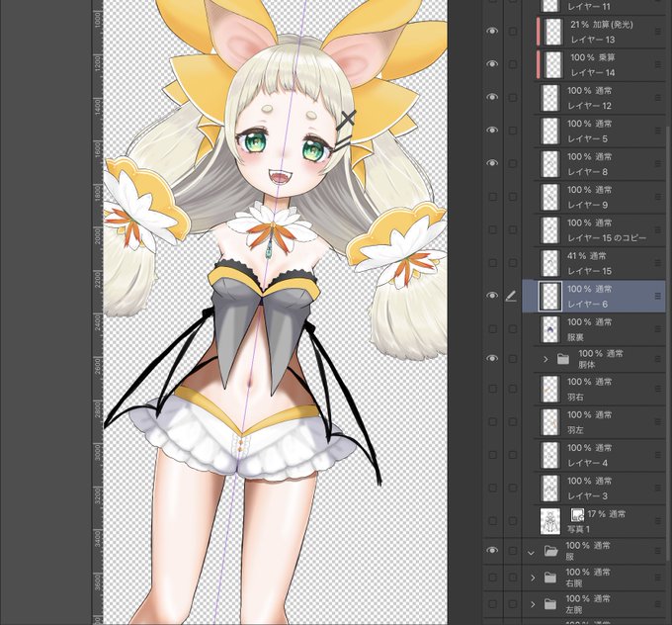Viewport: 672px width, 625px height.
Task: Show the hidden 写真 1 layer
Action: 493,521
